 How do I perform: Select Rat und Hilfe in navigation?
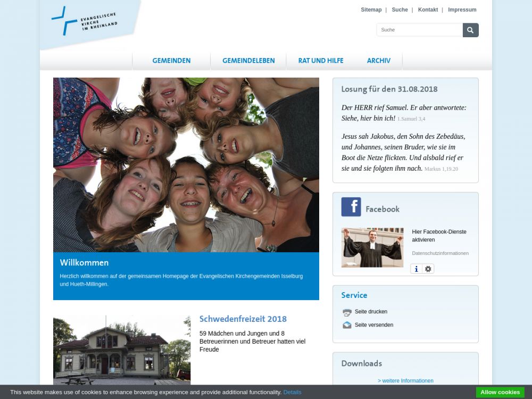click(321, 61)
